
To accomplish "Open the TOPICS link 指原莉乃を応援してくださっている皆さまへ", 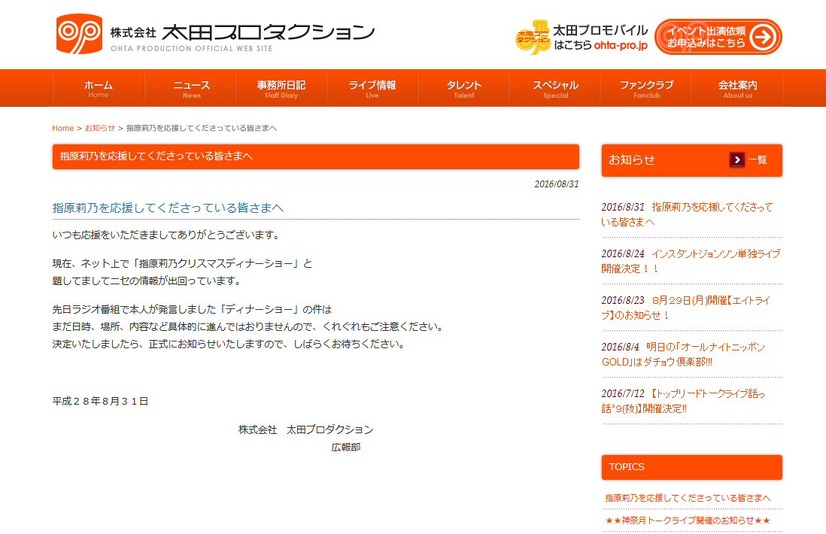I will pos(687,498).
